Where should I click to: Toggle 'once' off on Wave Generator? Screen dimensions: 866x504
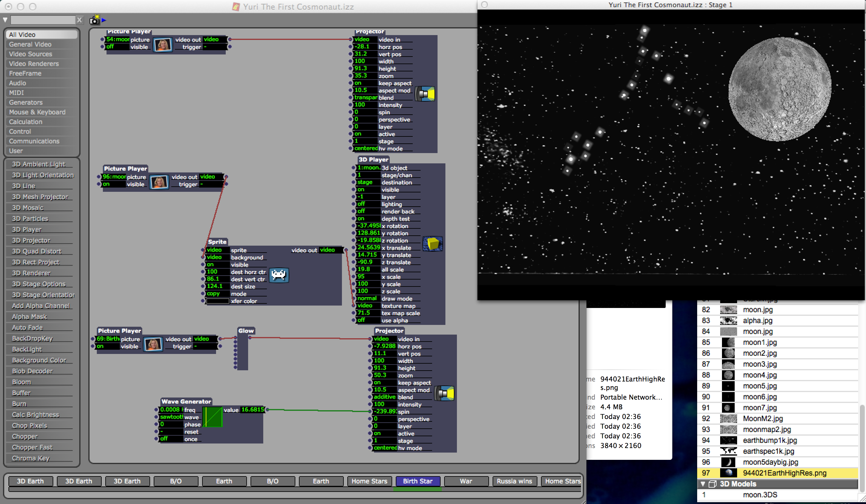pos(171,439)
